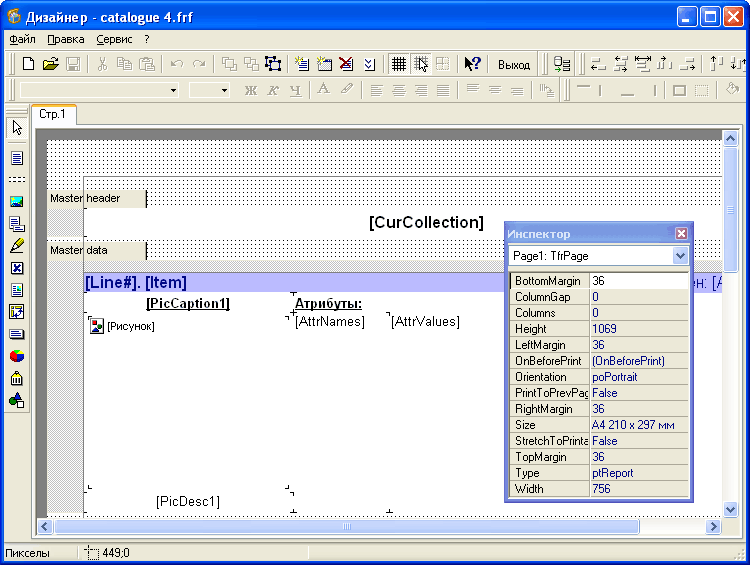750x565 pixels.
Task: Expand the Page1: TfrPage object dropdown
Action: pyautogui.click(x=681, y=256)
